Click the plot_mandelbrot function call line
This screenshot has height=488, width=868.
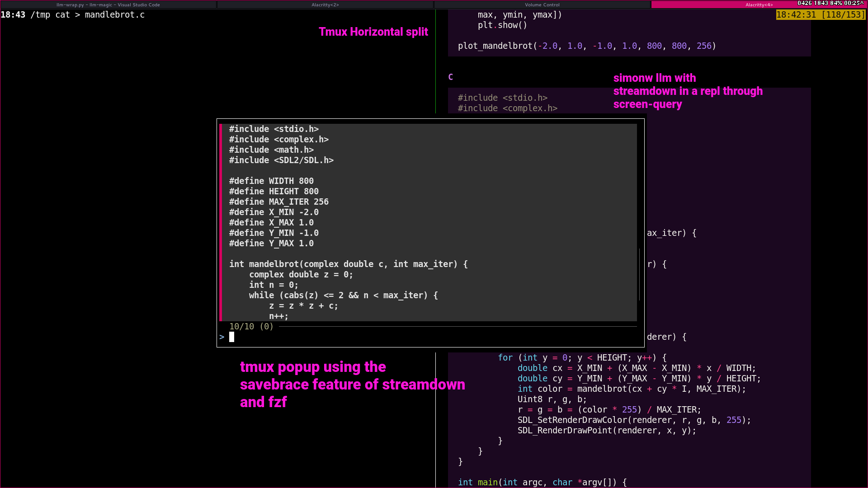point(586,46)
